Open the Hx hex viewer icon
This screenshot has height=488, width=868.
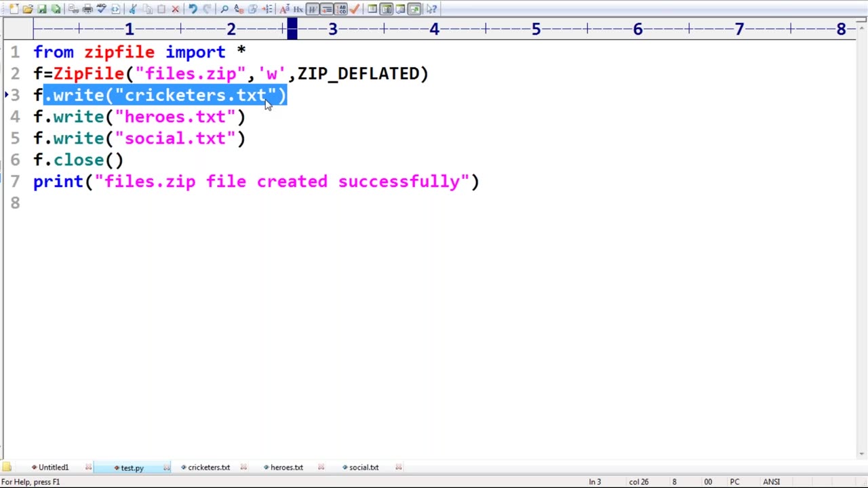298,9
